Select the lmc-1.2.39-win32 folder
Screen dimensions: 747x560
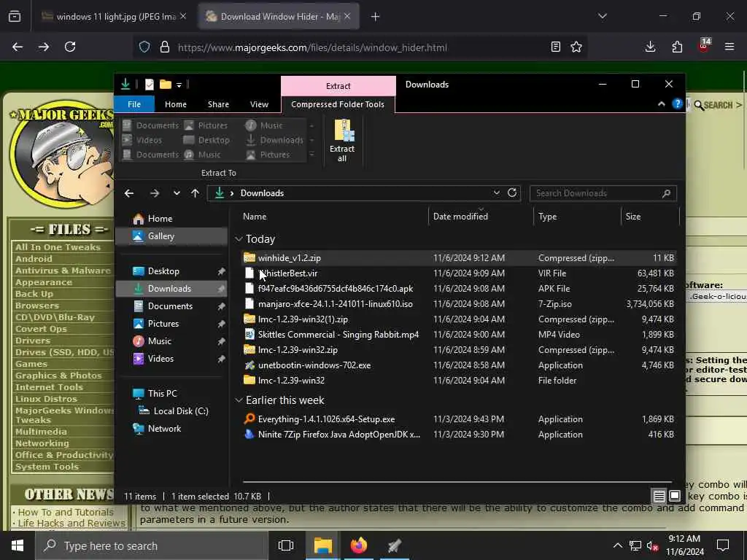click(x=291, y=381)
